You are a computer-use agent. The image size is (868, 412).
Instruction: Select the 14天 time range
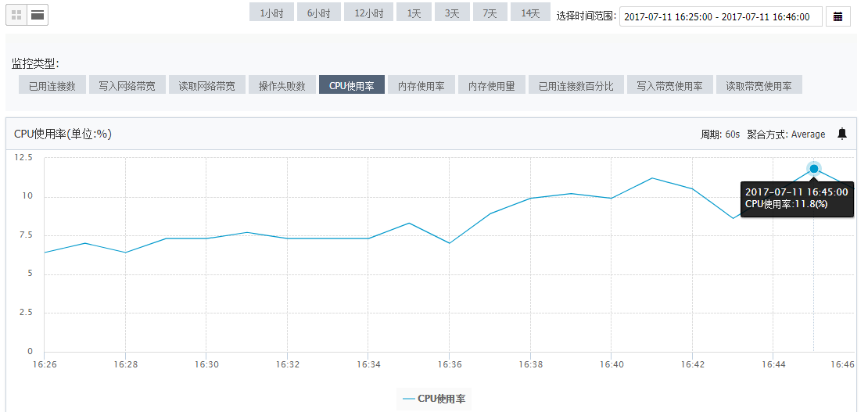click(x=530, y=14)
